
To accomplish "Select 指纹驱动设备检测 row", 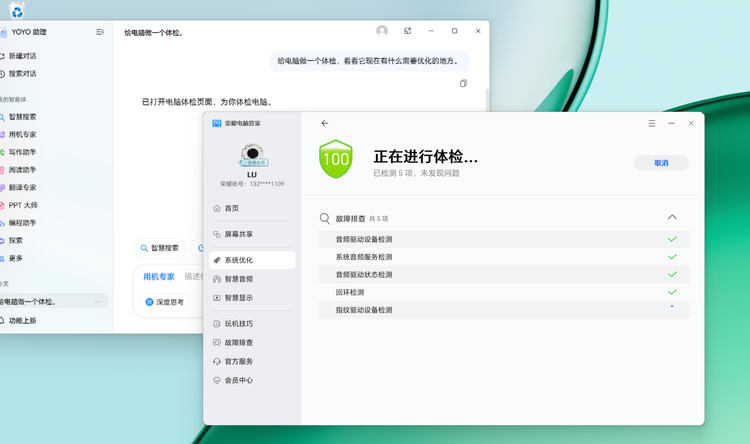I will (504, 310).
